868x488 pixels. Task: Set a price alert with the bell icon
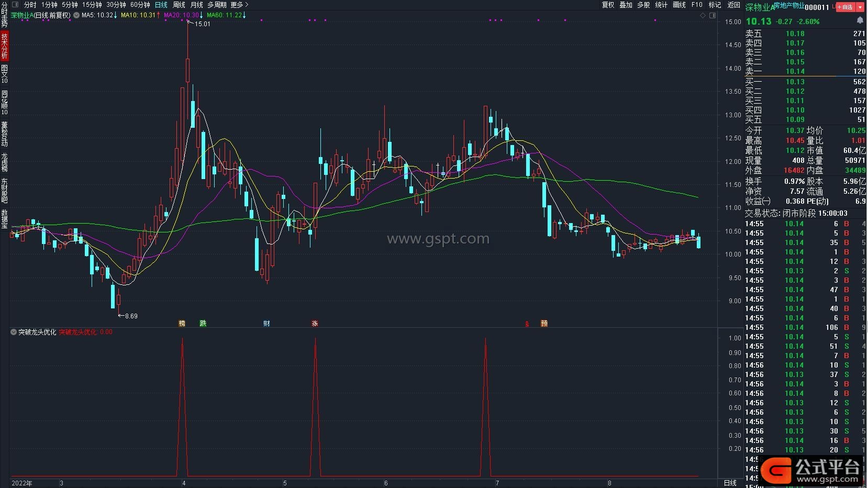(x=860, y=20)
